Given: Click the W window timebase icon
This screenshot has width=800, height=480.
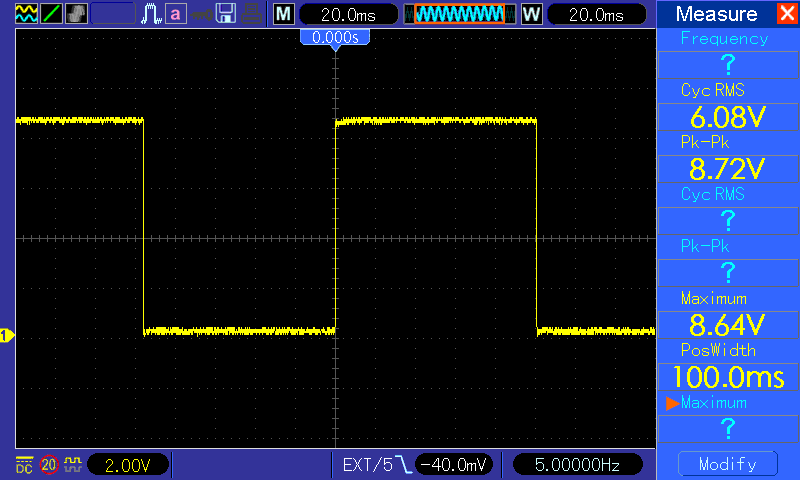Looking at the screenshot, I should [532, 14].
